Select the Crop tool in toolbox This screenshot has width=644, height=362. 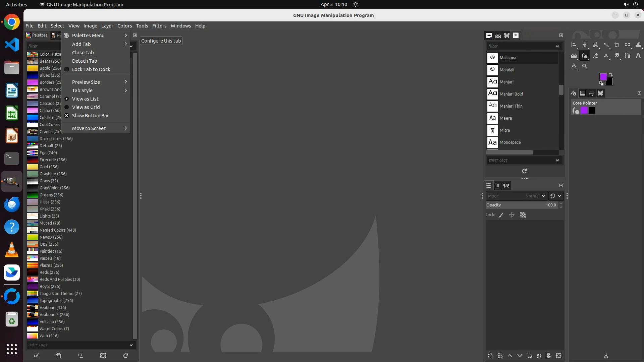coord(616,45)
